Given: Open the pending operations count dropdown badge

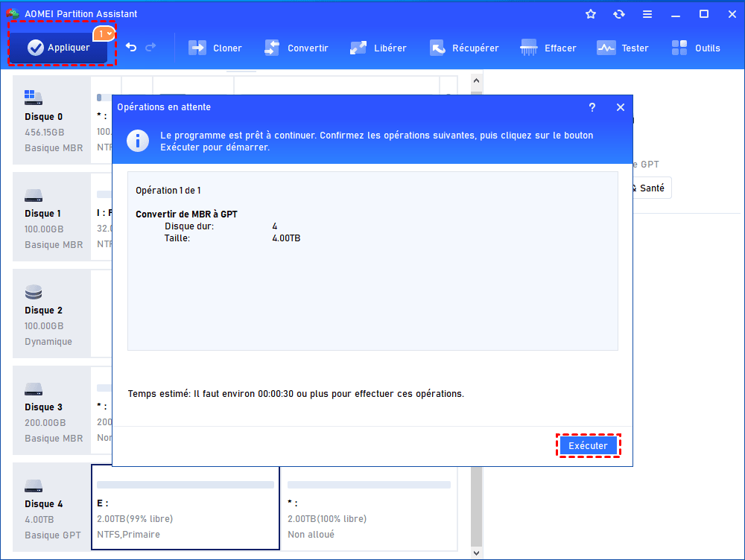Looking at the screenshot, I should point(104,34).
